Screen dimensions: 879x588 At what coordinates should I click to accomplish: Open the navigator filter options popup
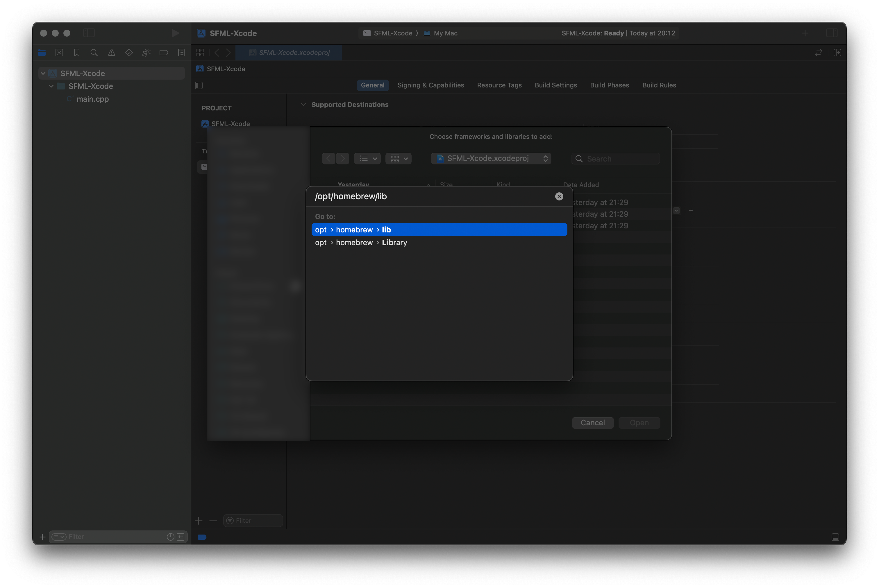(58, 537)
